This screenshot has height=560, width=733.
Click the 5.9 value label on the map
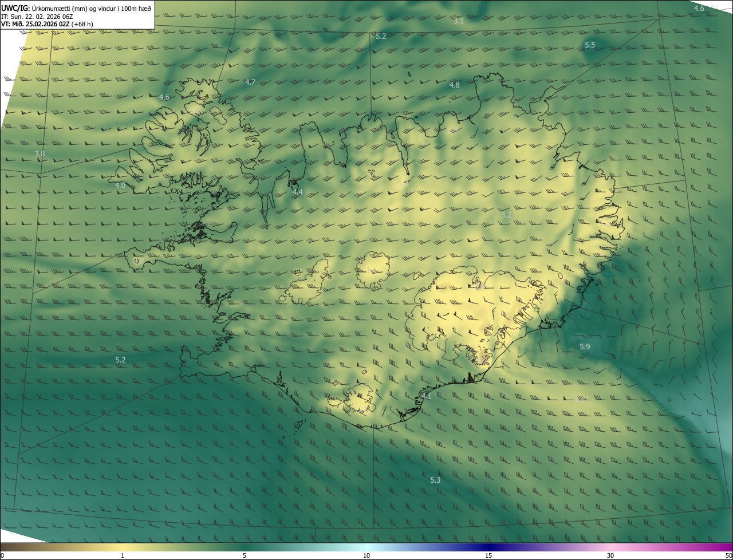pos(585,346)
